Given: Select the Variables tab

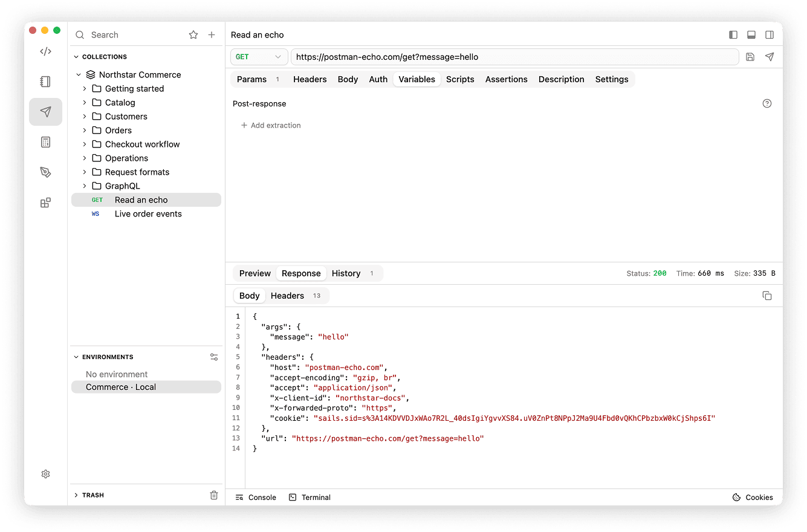Looking at the screenshot, I should 416,79.
